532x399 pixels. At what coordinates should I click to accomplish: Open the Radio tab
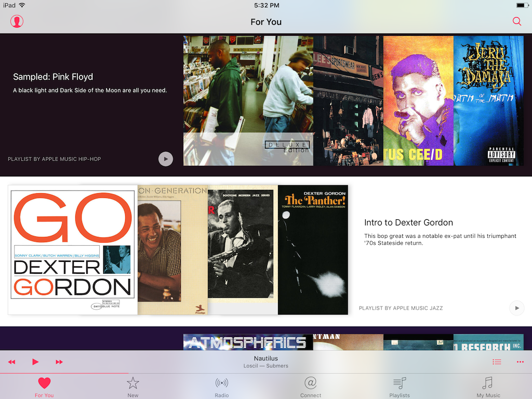tap(221, 387)
